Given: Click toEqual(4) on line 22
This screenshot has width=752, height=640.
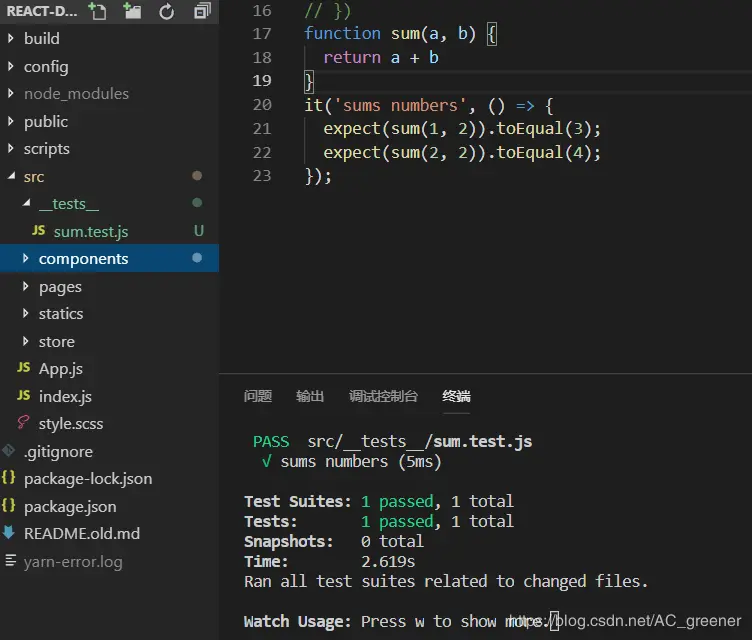Looking at the screenshot, I should tap(543, 153).
